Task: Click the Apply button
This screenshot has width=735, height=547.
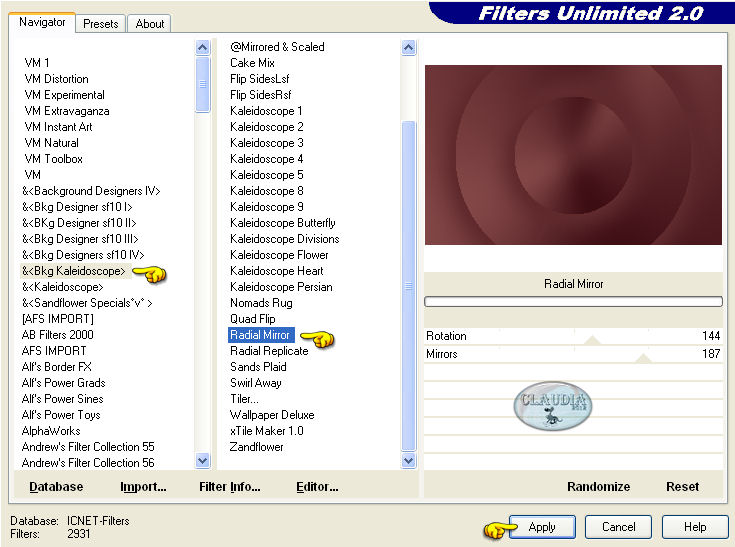Action: pyautogui.click(x=542, y=527)
